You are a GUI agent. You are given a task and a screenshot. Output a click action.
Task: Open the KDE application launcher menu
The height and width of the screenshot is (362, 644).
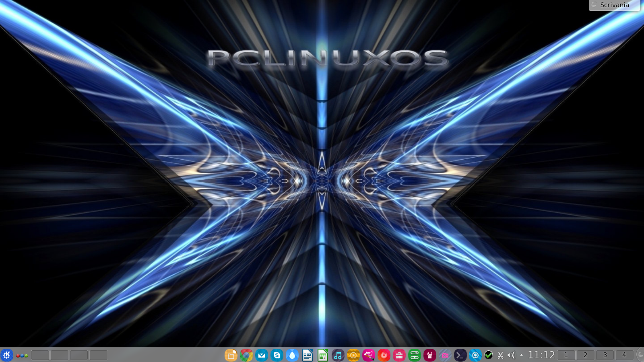coord(7,355)
